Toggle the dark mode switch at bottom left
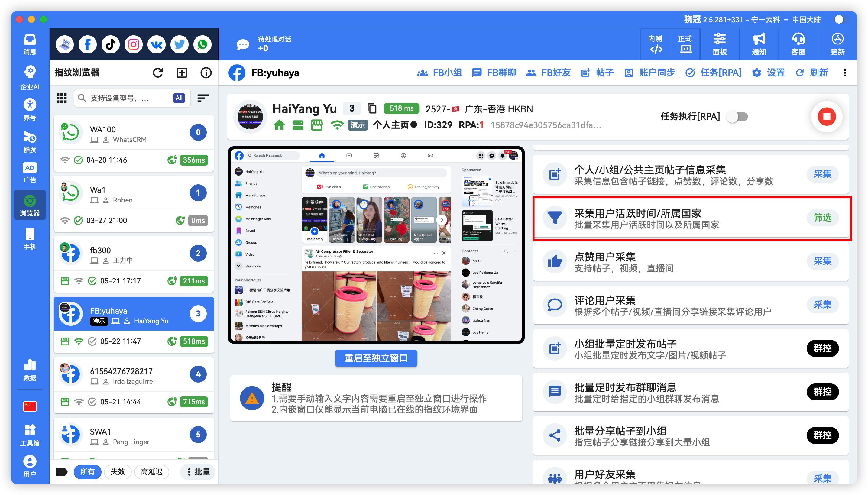Screen dimensions: 868x495 pyautogui.click(x=62, y=472)
